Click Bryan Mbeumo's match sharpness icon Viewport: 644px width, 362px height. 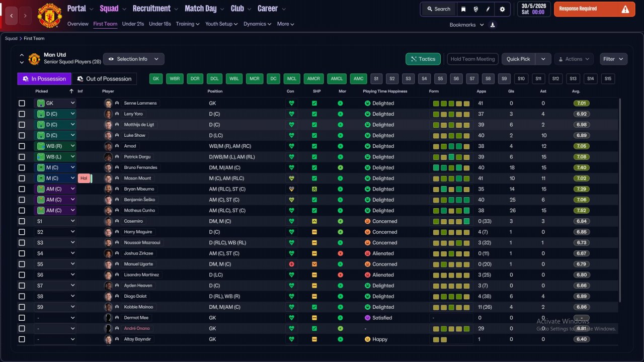tap(314, 189)
